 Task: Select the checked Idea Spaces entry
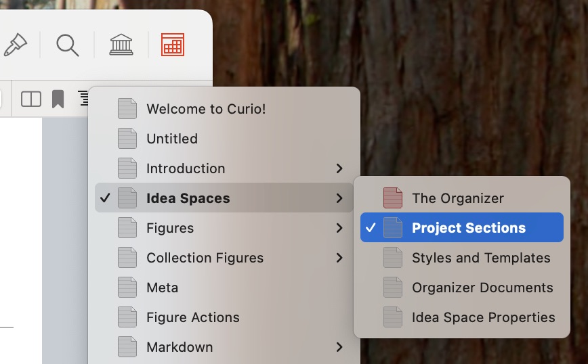pyautogui.click(x=188, y=198)
